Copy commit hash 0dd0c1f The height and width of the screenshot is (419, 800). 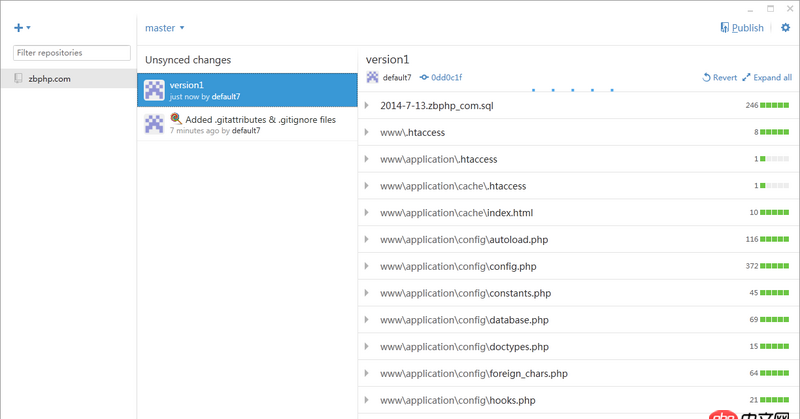coord(441,78)
